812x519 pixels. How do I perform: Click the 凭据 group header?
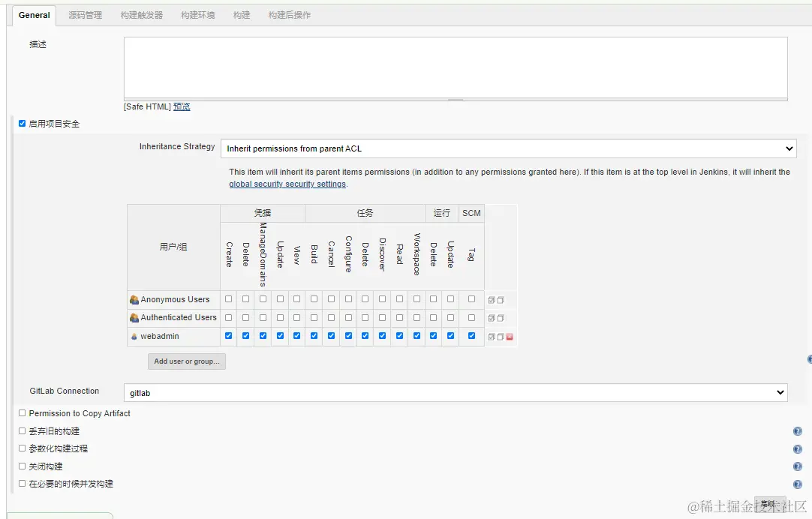coord(263,213)
